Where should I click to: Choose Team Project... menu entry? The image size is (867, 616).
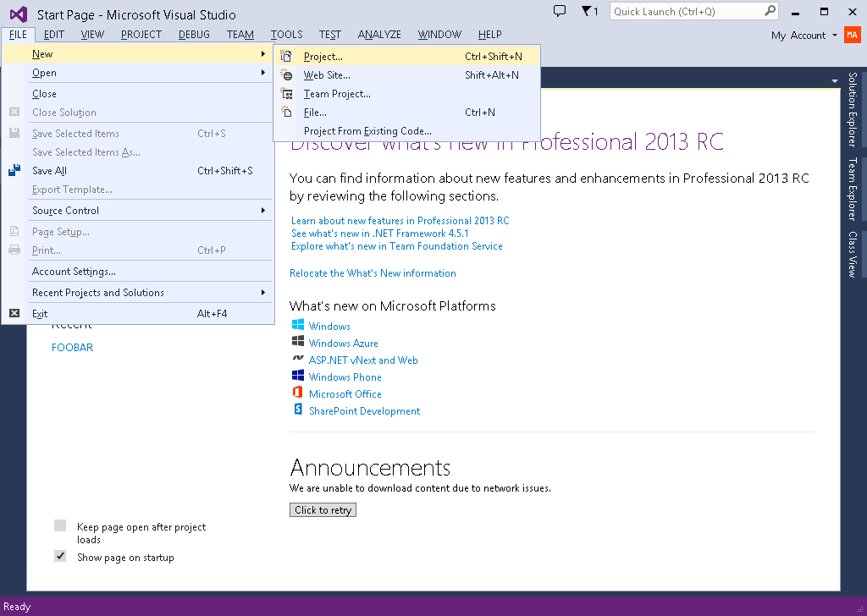(406, 93)
